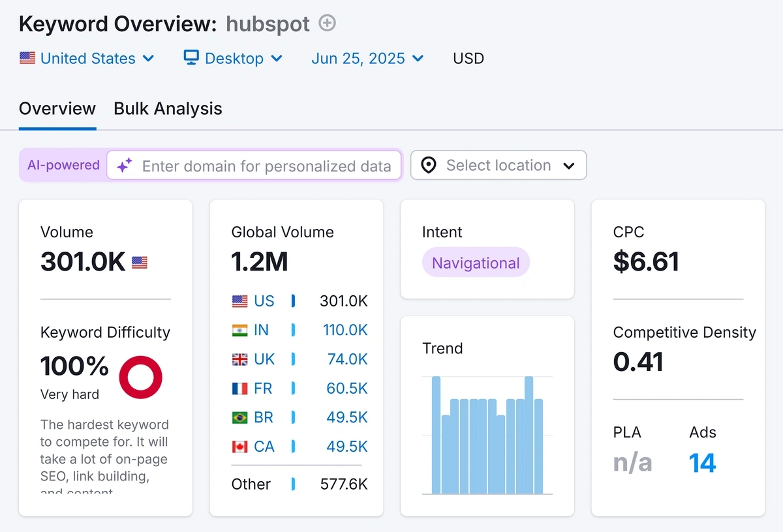The height and width of the screenshot is (532, 783).
Task: Click the location pin icon
Action: (x=429, y=166)
